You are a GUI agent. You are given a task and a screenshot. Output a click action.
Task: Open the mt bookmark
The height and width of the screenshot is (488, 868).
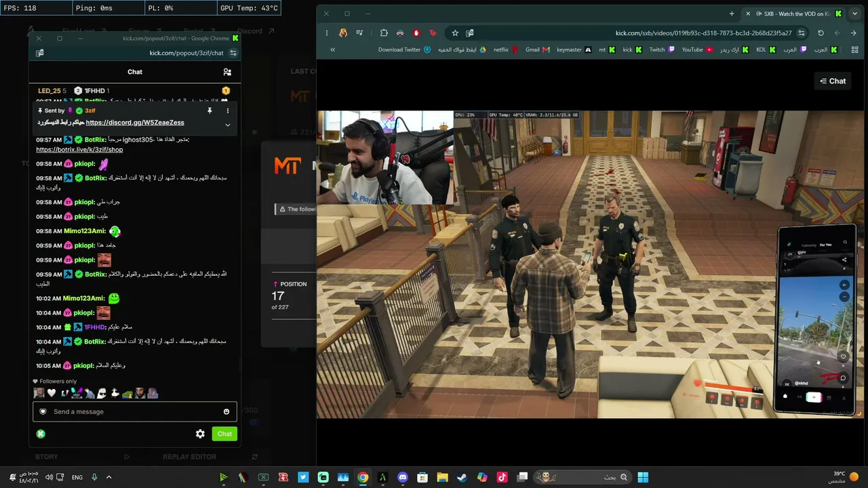(x=607, y=49)
